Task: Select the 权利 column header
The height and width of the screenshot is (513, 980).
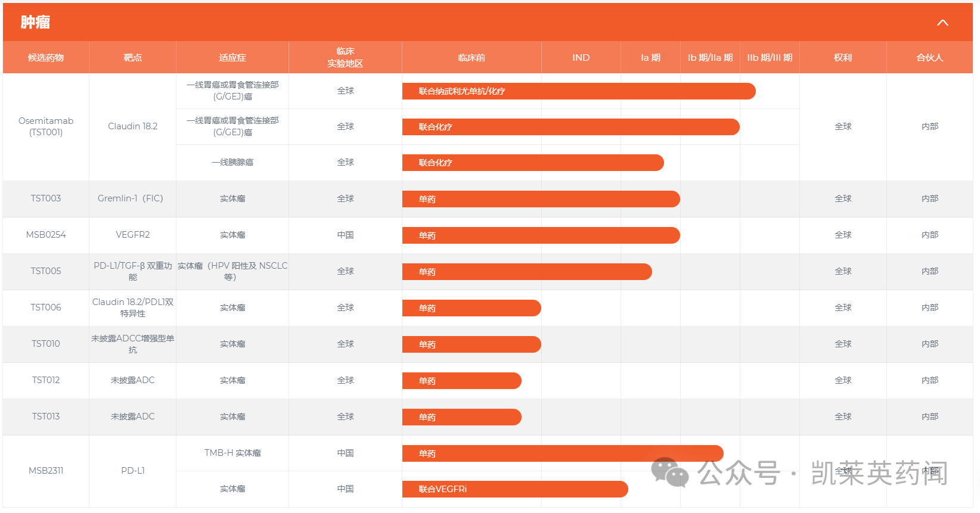Action: point(843,58)
